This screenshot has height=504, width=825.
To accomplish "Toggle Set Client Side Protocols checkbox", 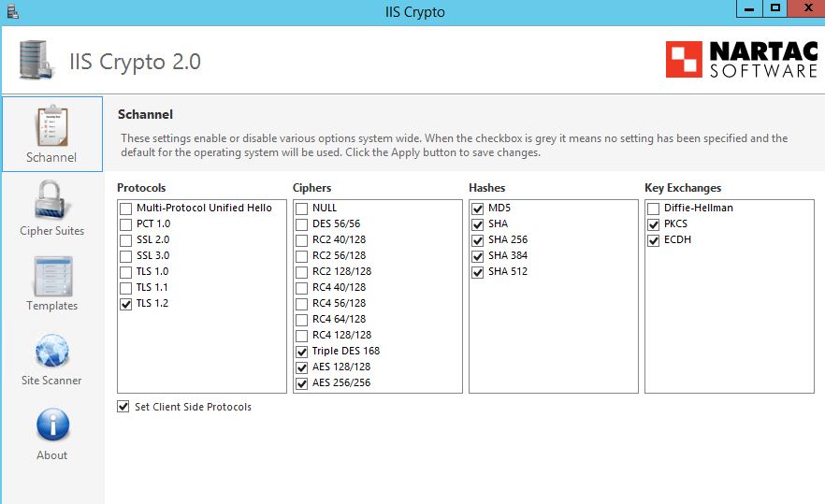I will pos(123,407).
